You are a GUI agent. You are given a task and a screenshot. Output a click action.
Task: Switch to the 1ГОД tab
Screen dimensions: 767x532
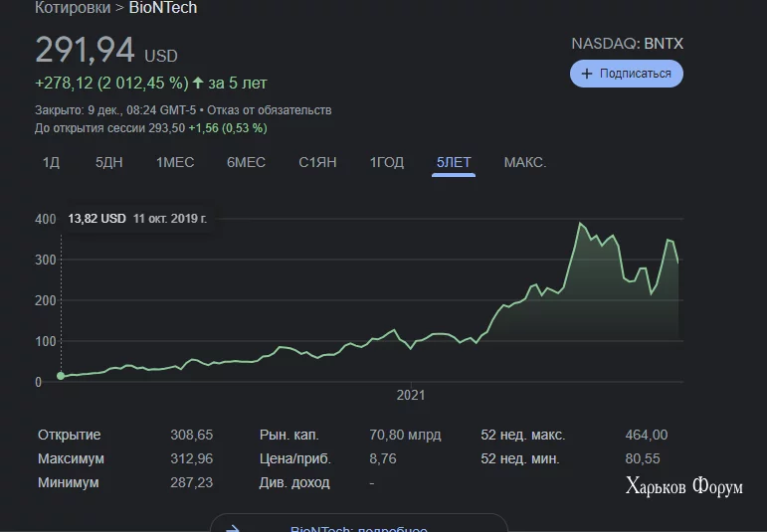click(387, 162)
